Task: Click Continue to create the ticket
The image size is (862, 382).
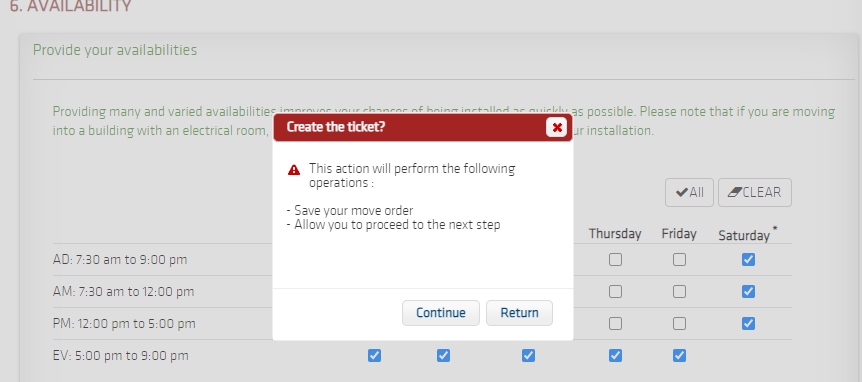Action: [441, 313]
